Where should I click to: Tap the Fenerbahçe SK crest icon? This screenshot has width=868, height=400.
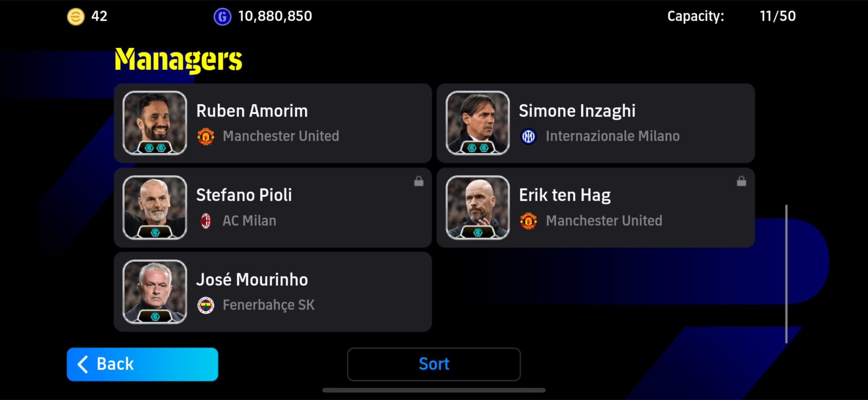[206, 305]
